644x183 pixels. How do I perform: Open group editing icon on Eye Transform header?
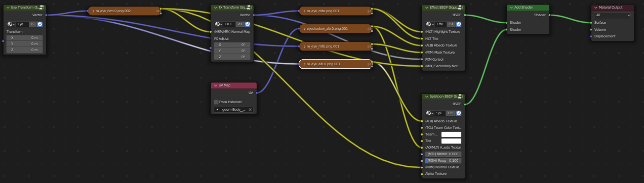click(42, 8)
